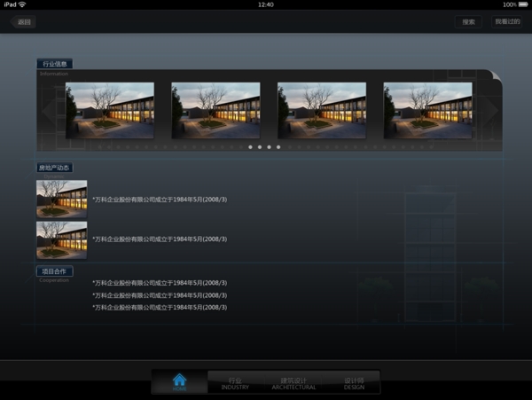
Task: Click the carousel left arrow
Action: click(x=49, y=110)
